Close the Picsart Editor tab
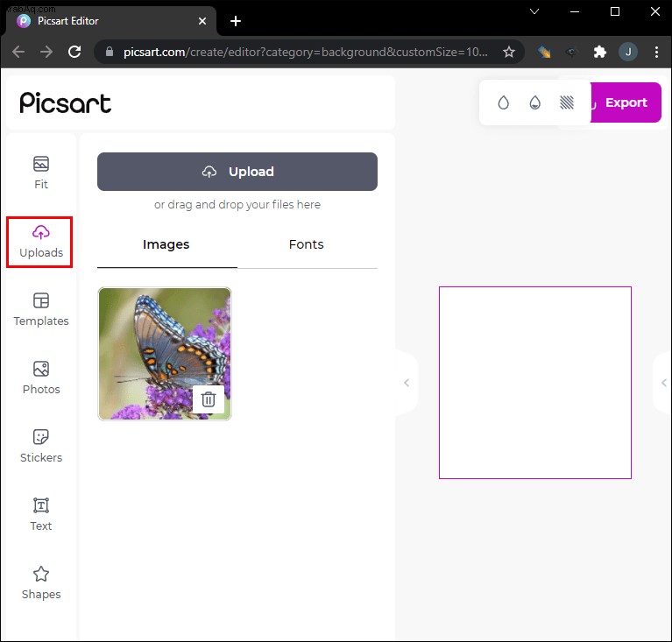 [202, 21]
